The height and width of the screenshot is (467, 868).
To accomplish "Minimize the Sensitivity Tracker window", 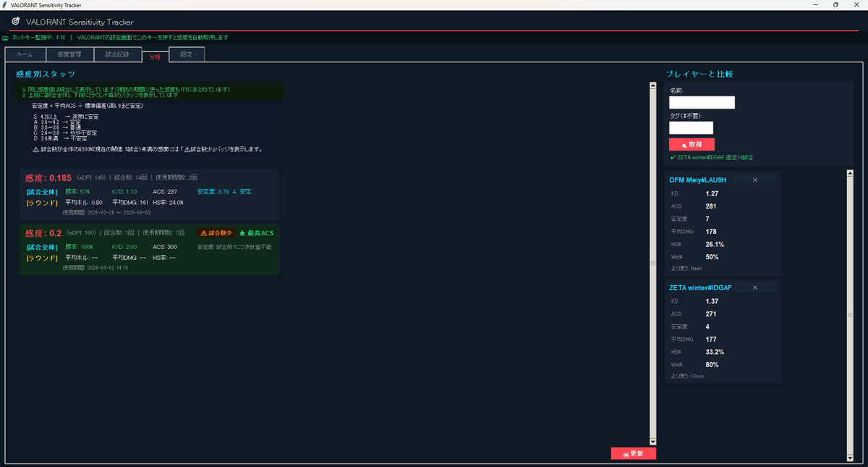I will pyautogui.click(x=817, y=4).
